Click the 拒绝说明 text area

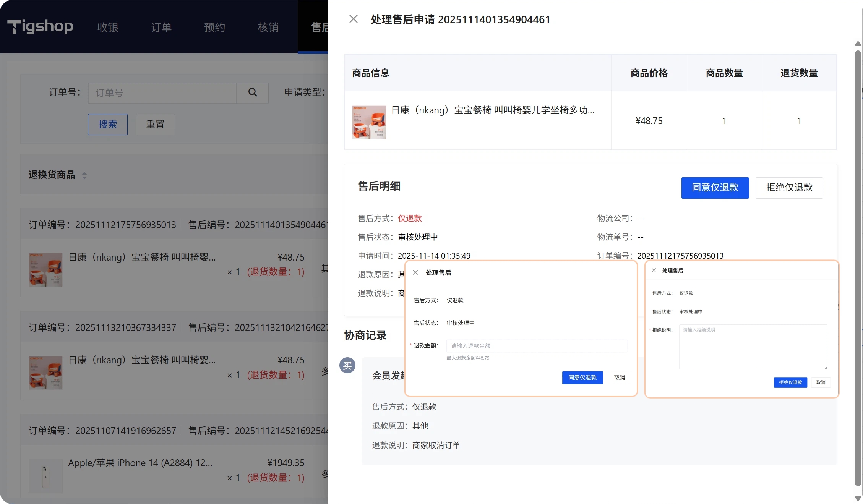click(753, 347)
